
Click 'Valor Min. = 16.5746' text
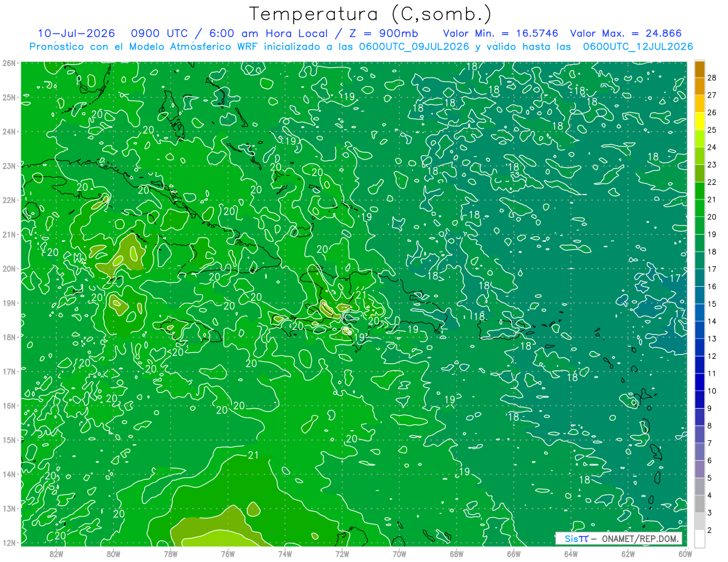500,33
